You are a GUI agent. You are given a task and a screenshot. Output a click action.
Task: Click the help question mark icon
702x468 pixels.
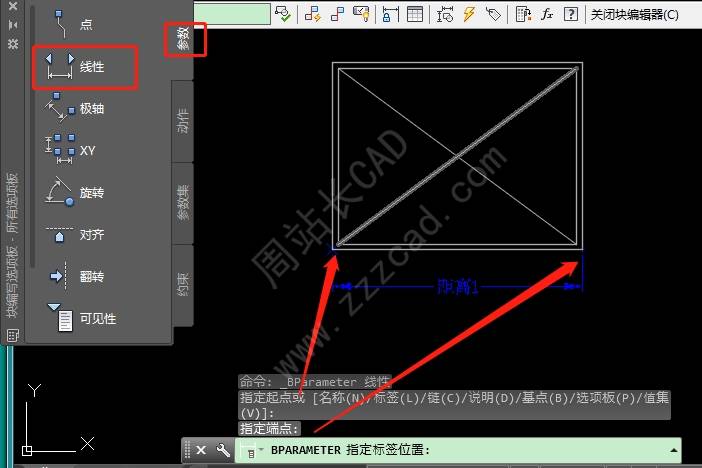tap(571, 15)
